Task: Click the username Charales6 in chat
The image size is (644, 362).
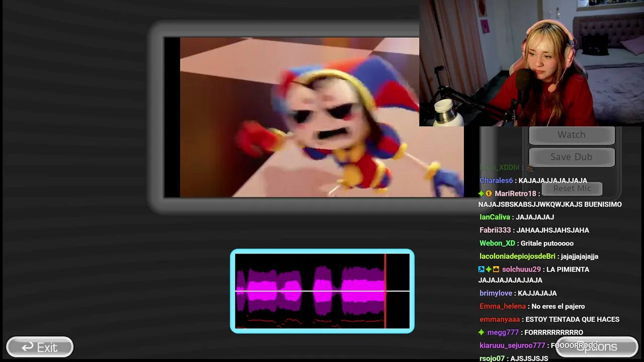Action: click(x=496, y=180)
